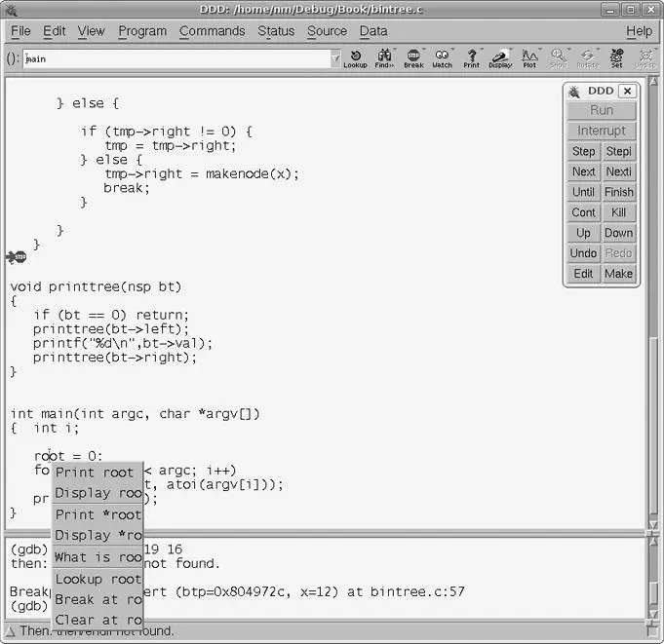Click the source window vertical scrollbar

pyautogui.click(x=656, y=292)
